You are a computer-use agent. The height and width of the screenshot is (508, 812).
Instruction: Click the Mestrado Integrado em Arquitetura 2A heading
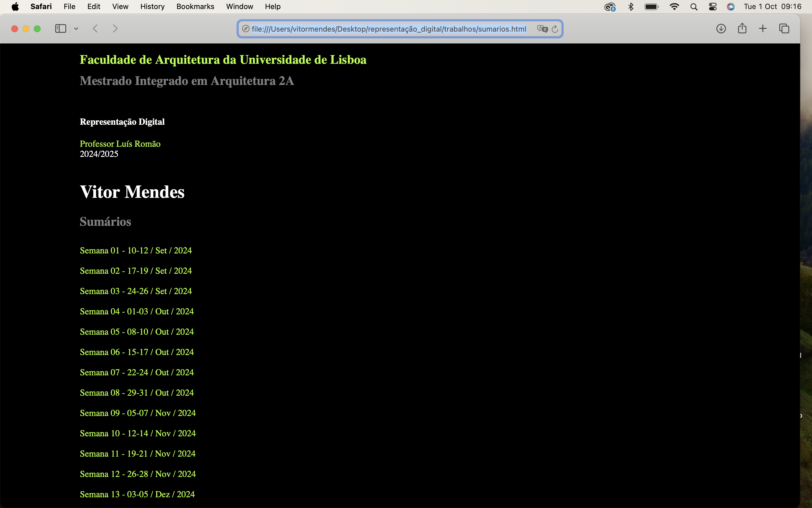(x=187, y=81)
